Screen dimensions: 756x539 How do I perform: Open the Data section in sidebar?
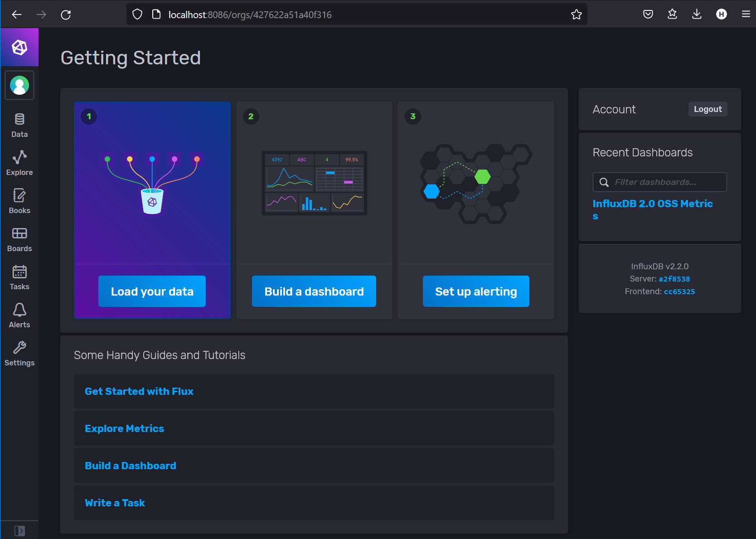(x=19, y=125)
